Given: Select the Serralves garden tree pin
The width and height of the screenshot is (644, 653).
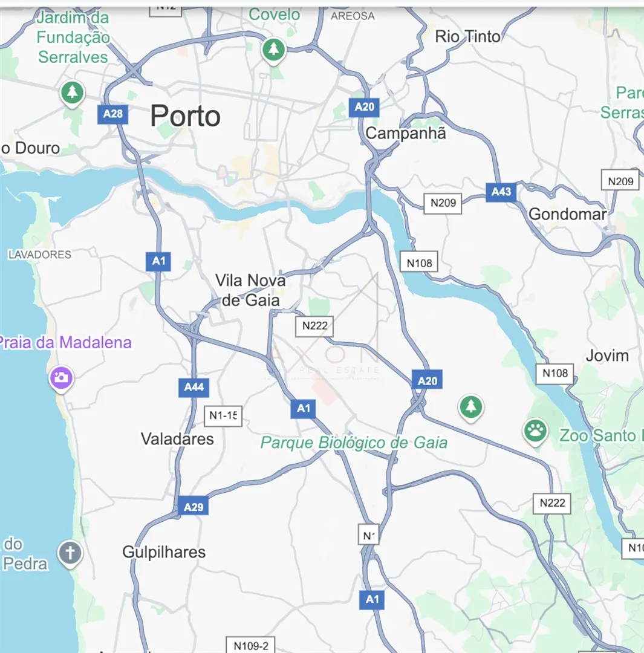Looking at the screenshot, I should point(72,93).
